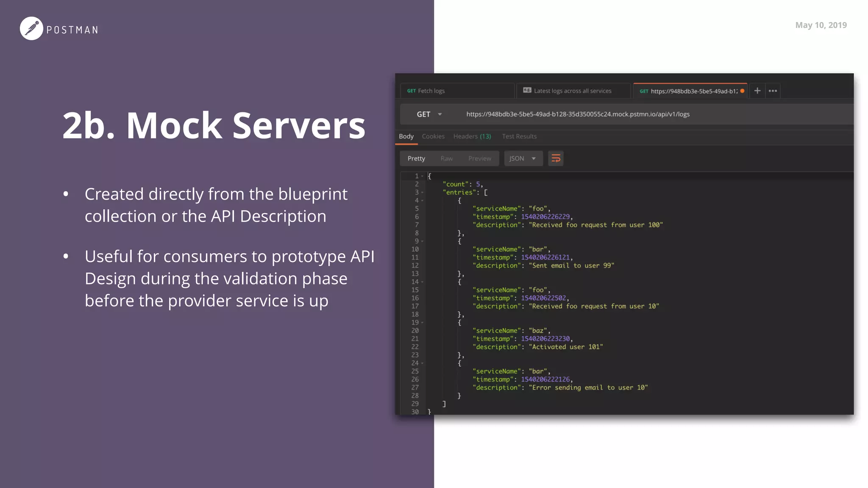The width and height of the screenshot is (868, 488).
Task: Switch to the Fetch logs tab
Action: pos(457,91)
